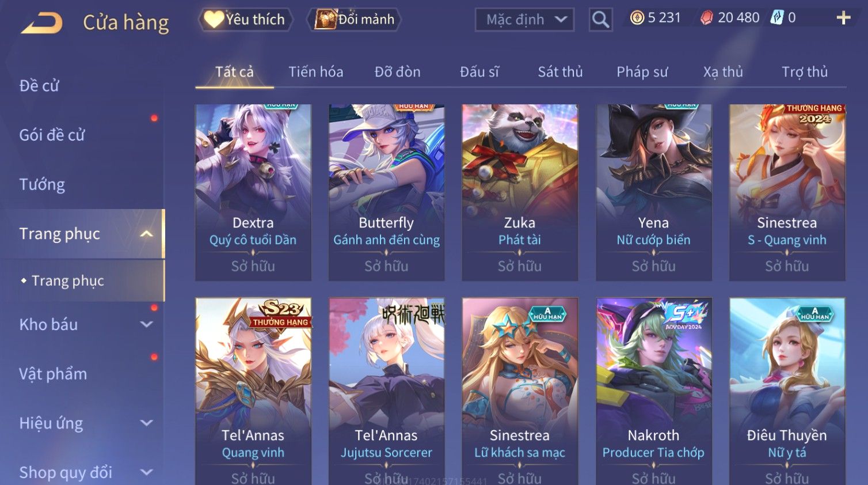Open Yêu thích heart favorites

click(x=246, y=20)
